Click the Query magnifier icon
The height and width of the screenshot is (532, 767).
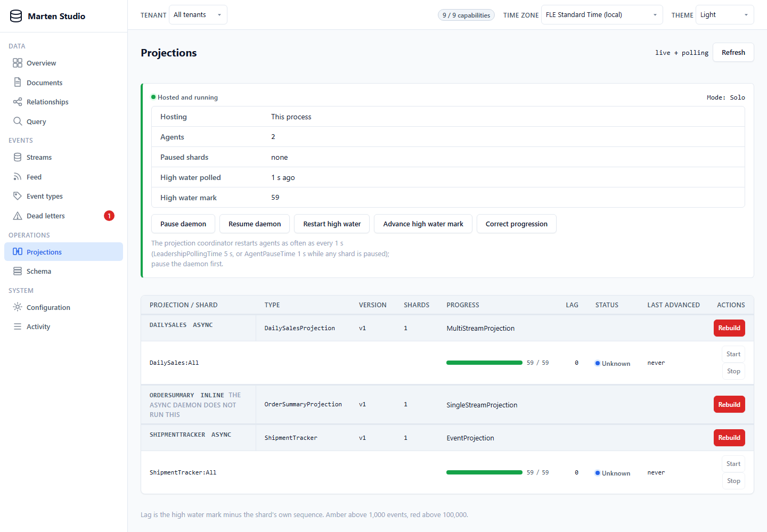click(18, 121)
